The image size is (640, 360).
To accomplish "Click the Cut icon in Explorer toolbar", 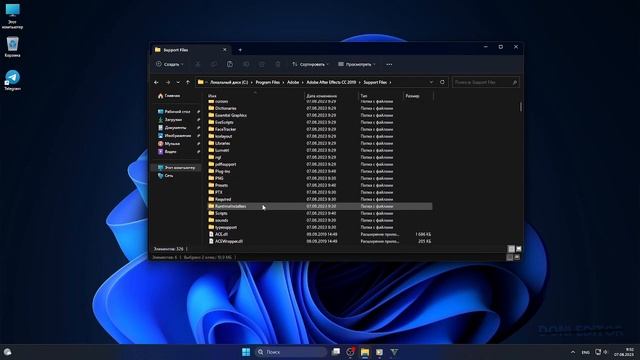I will [198, 64].
